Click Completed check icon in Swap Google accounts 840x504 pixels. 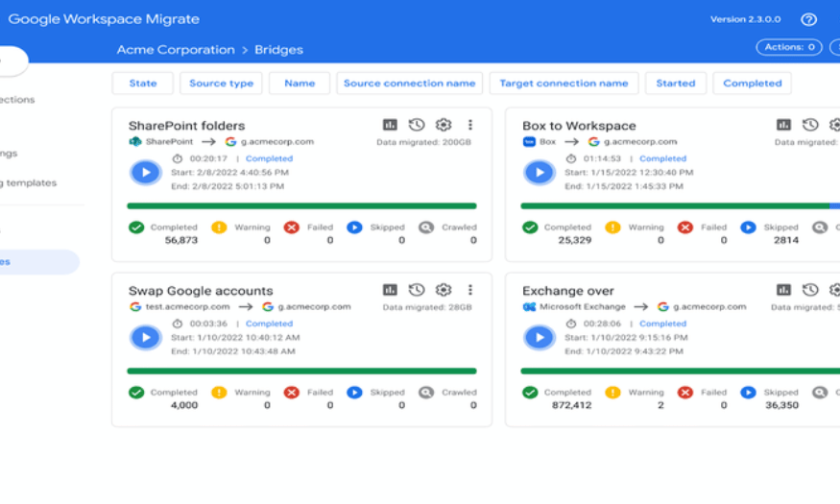pos(136,393)
